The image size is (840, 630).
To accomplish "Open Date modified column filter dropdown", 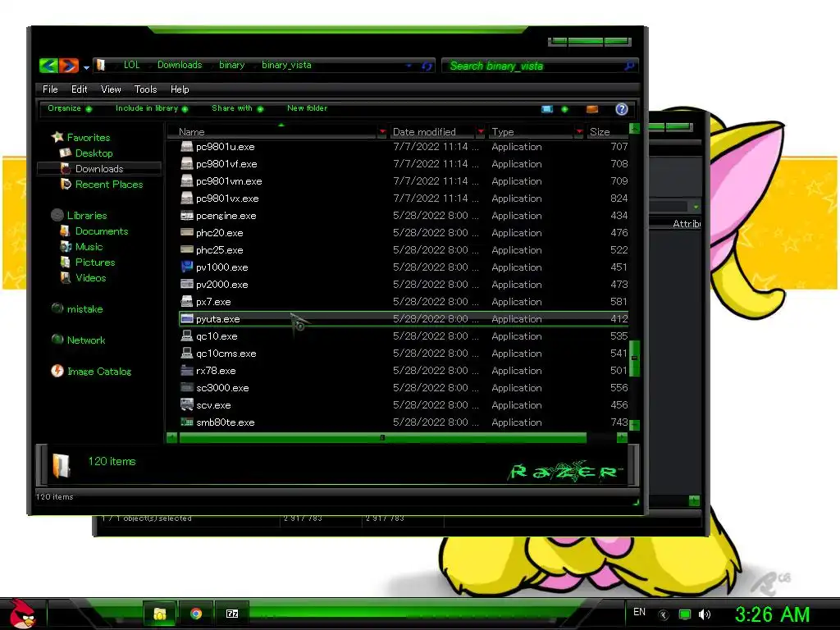I will (481, 132).
